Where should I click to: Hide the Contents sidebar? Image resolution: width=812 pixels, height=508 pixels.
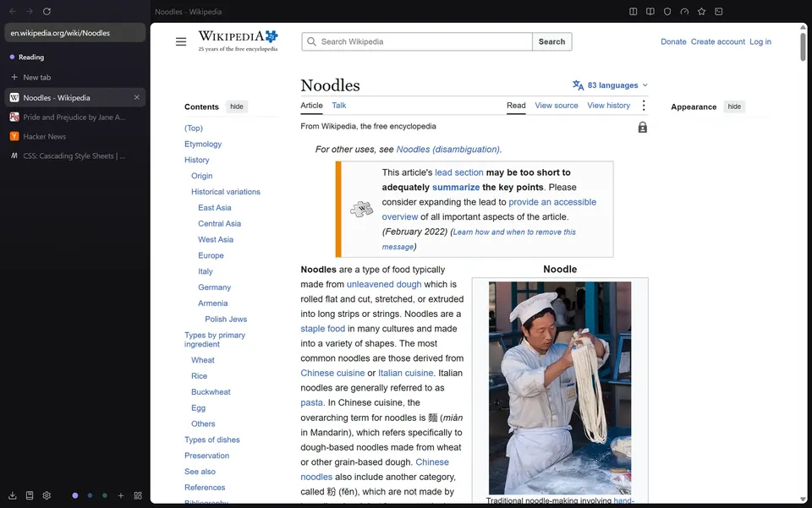coord(237,107)
